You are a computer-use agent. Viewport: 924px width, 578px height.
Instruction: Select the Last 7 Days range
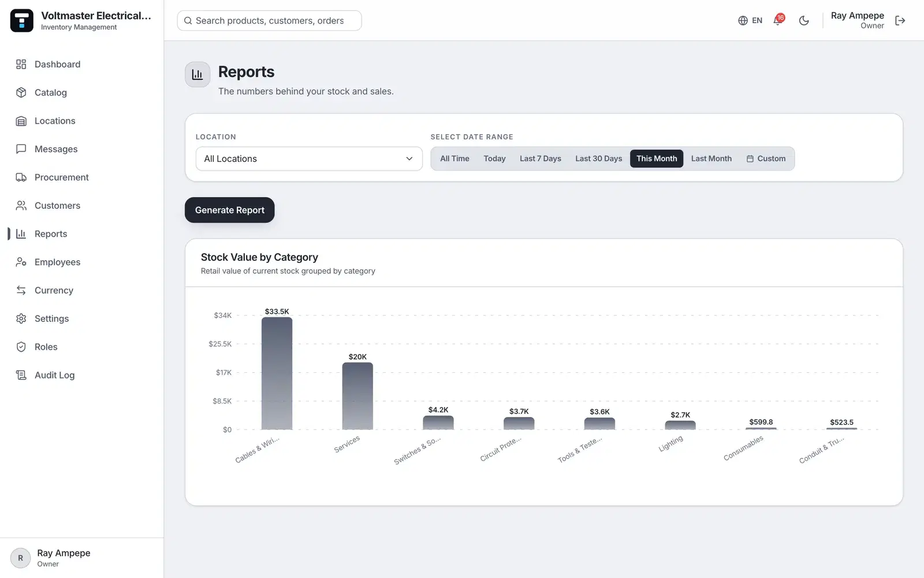(x=540, y=158)
